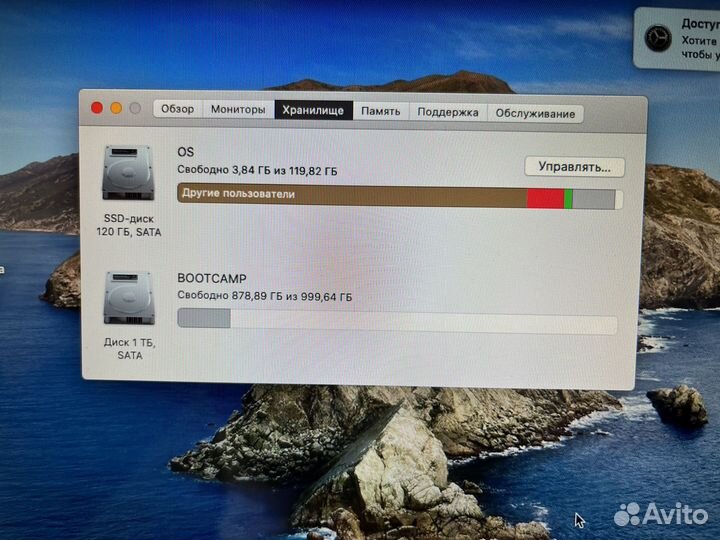
Task: Click the gray segment of OS storage bar
Action: 594,200
